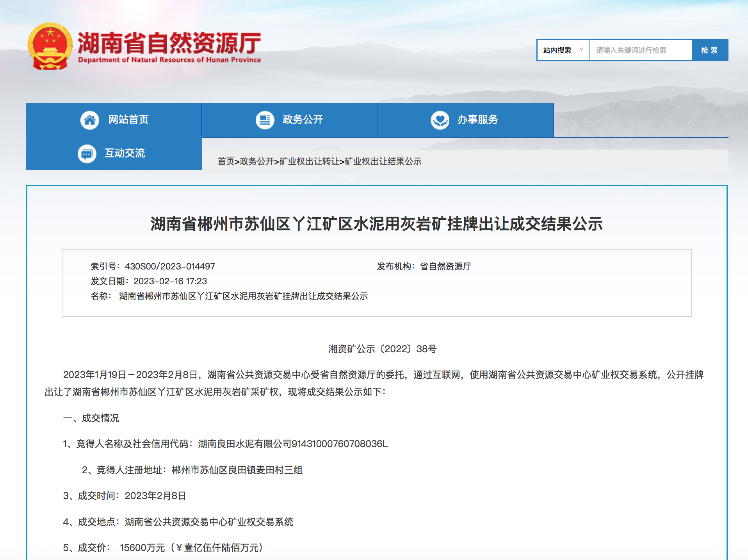Go to 矿业权出让结果公示 in the breadcrumb
This screenshot has height=560, width=748.
383,161
